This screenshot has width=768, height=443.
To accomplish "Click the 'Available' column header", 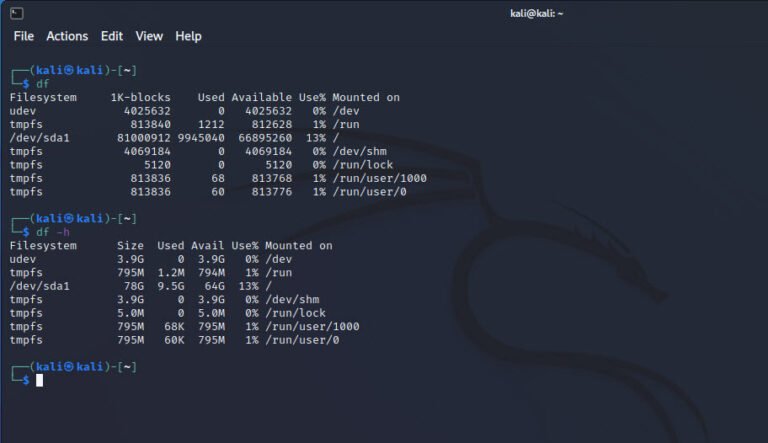I will 262,98.
